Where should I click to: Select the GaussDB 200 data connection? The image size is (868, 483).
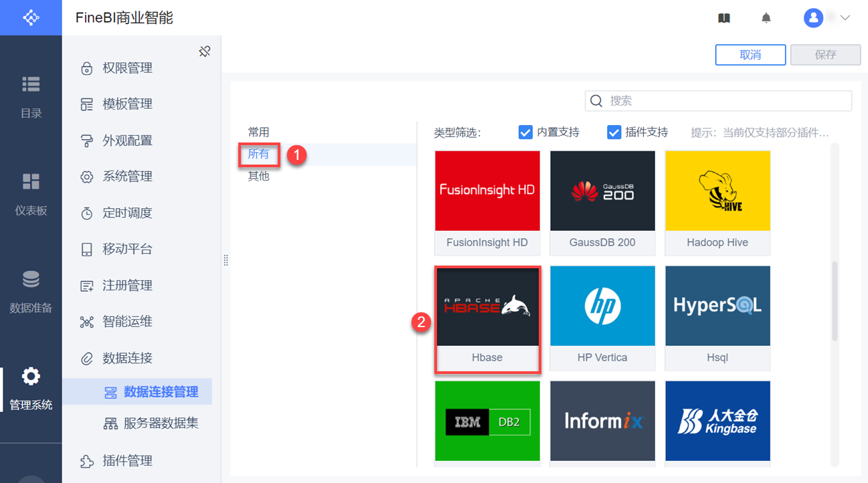tap(602, 203)
